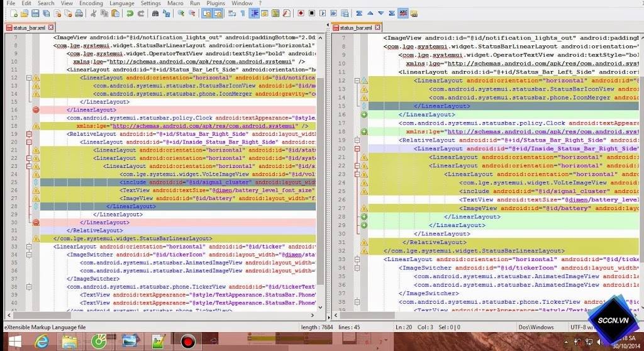Image resolution: width=644 pixels, height=351 pixels.
Task: Collapse fold at line 12 in left pane
Action: [x=29, y=77]
